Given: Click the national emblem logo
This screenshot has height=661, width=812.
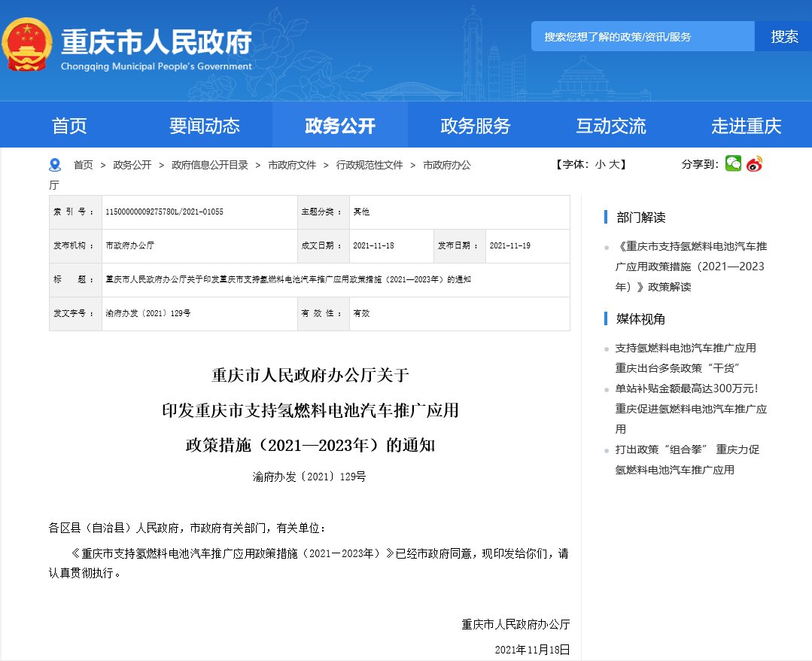Looking at the screenshot, I should pyautogui.click(x=27, y=45).
